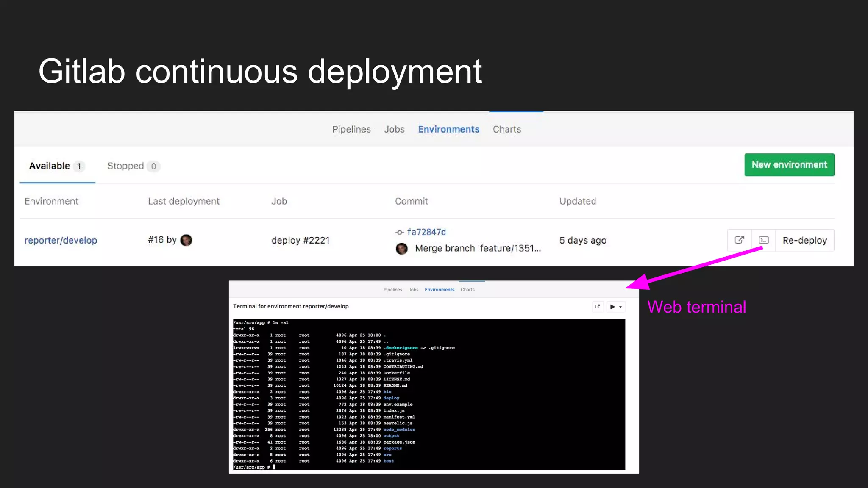Click the Environment column header

51,201
